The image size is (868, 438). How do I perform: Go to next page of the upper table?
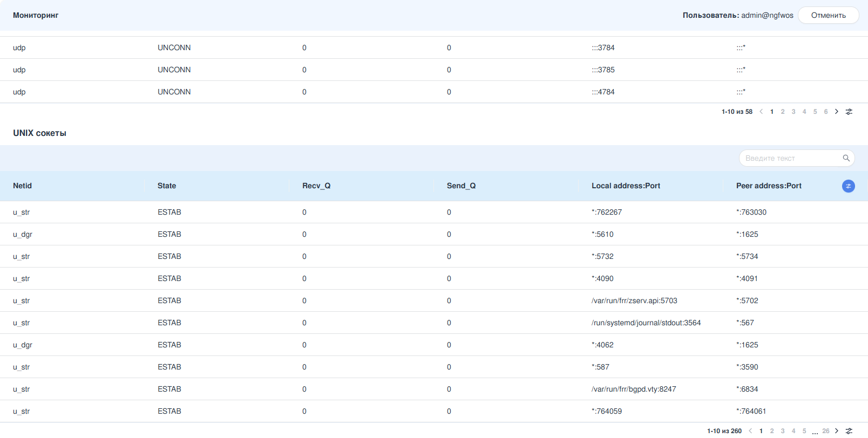837,112
